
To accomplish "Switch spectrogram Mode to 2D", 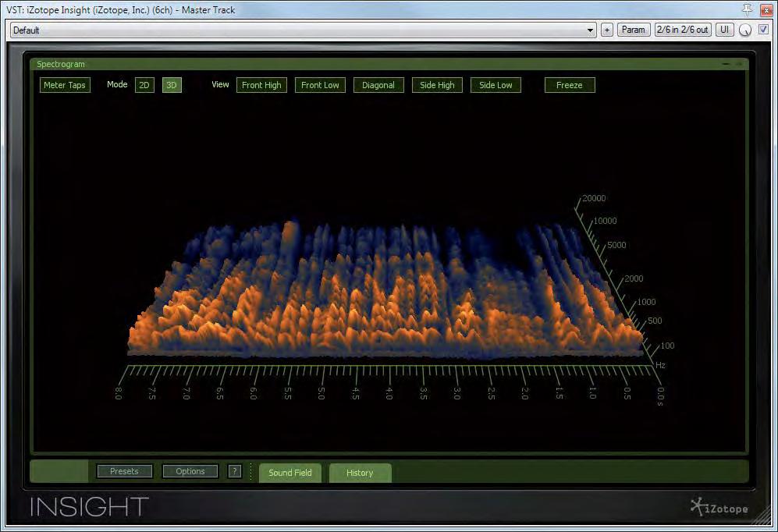I will (144, 85).
